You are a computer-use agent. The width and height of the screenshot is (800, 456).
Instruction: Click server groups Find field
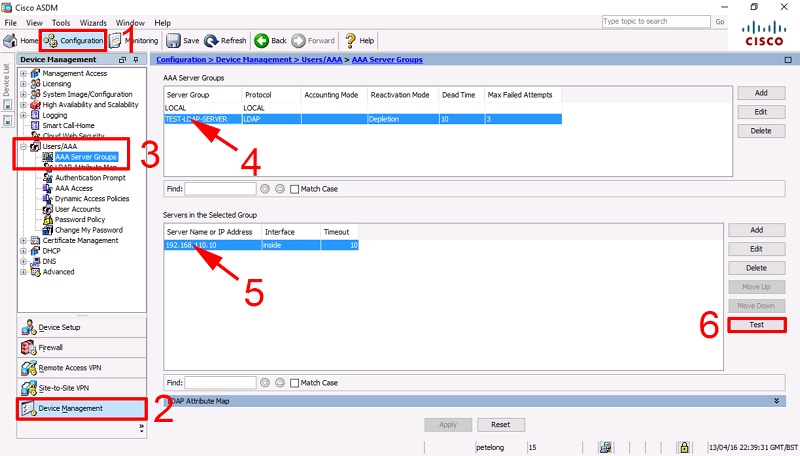point(220,189)
